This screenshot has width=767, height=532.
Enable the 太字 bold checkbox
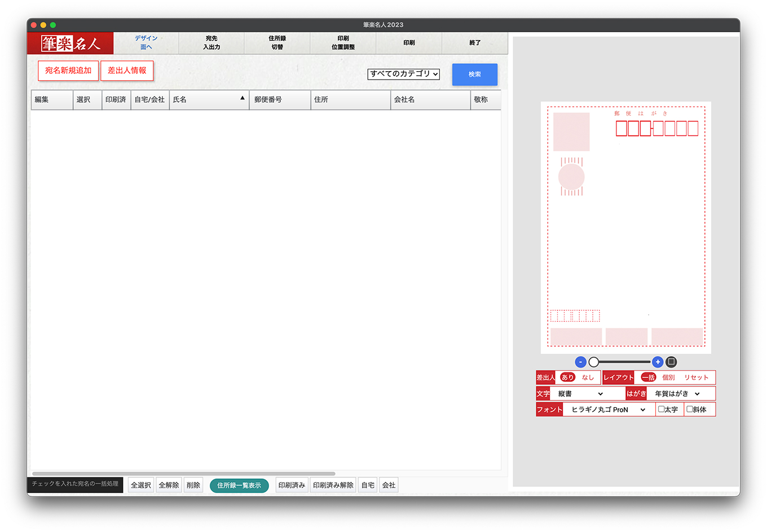point(662,409)
